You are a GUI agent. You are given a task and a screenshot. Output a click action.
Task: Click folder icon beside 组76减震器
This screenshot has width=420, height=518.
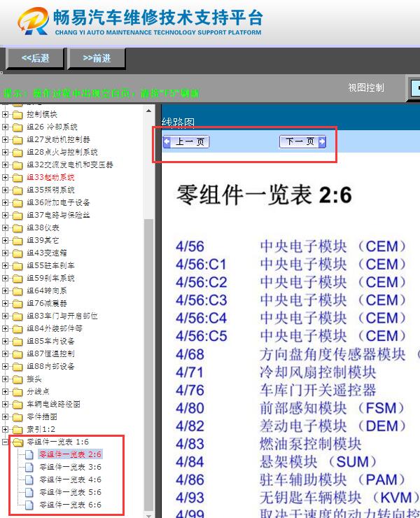tap(17, 304)
